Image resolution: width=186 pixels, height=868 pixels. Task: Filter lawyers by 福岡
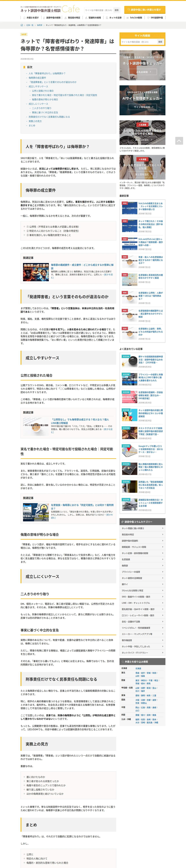[x=137, y=719]
